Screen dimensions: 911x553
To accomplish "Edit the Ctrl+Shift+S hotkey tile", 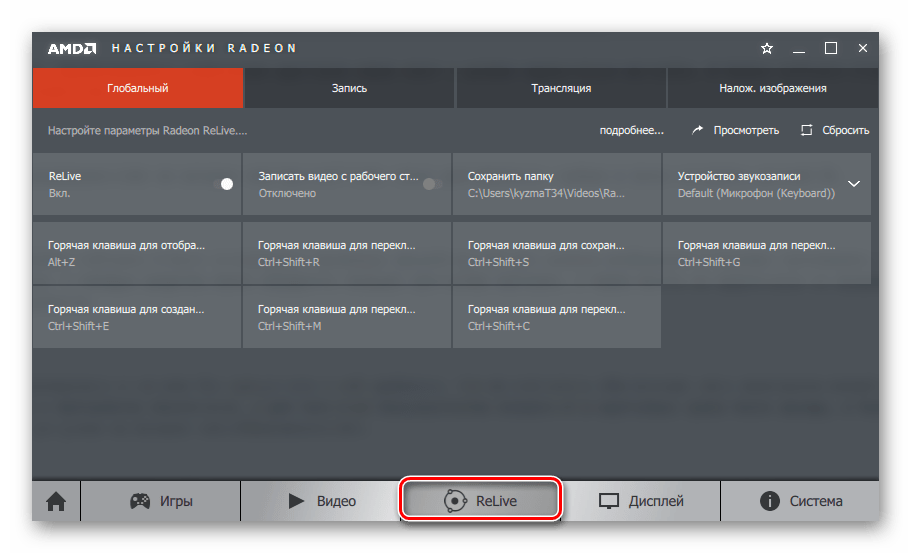I will [x=557, y=253].
